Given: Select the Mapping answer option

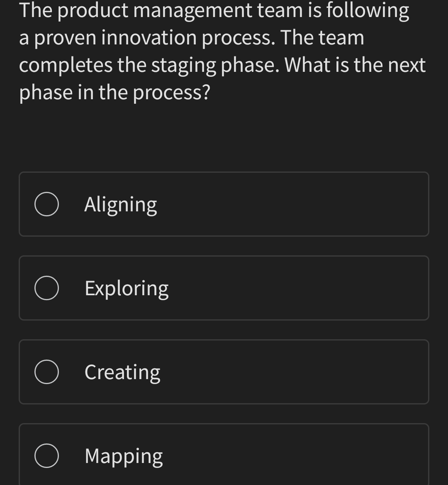Looking at the screenshot, I should (224, 456).
